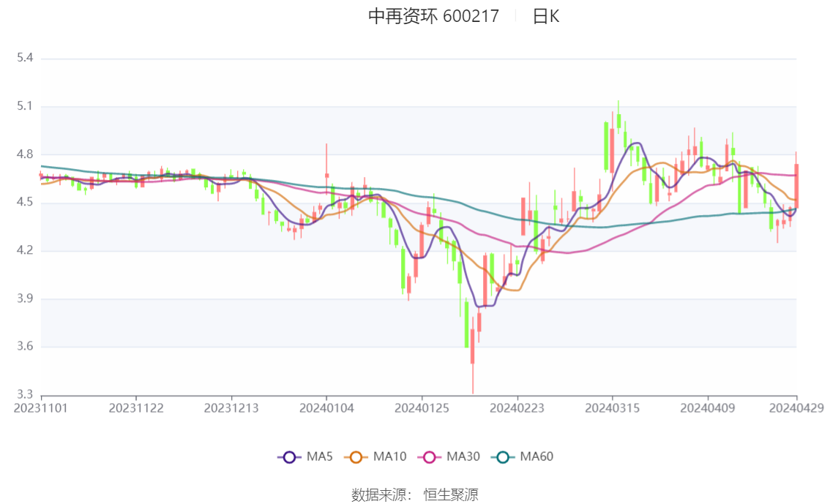Select the 20231122 date axis label
This screenshot has width=830, height=504.
point(136,408)
